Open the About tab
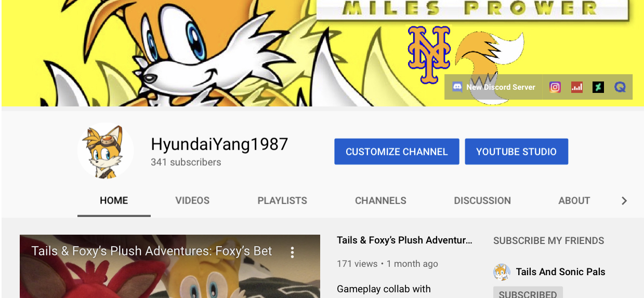This screenshot has width=644, height=298. (x=574, y=200)
